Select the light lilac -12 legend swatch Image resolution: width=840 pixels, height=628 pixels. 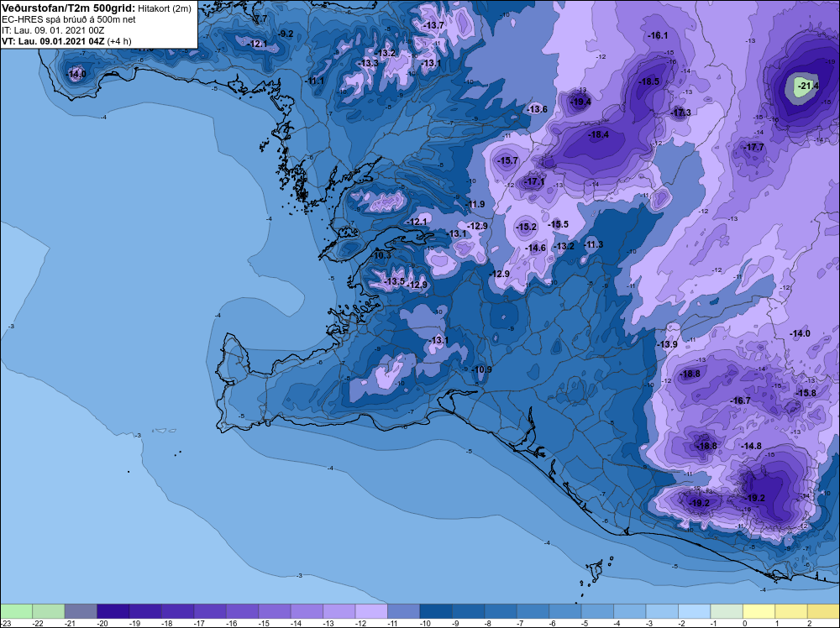click(x=371, y=611)
